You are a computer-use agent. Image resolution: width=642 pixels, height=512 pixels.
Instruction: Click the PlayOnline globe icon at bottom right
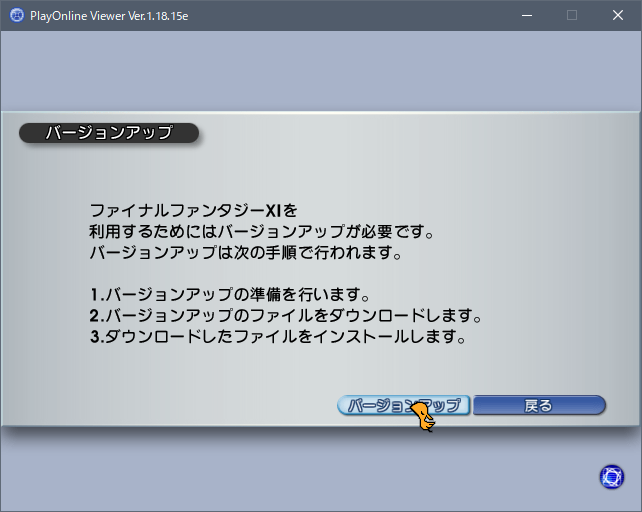point(612,477)
